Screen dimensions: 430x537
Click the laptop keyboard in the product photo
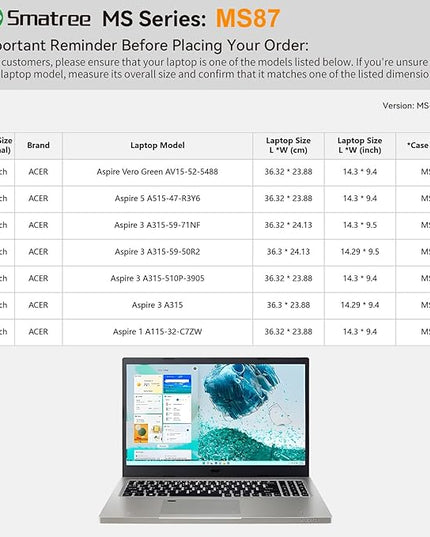(215, 489)
